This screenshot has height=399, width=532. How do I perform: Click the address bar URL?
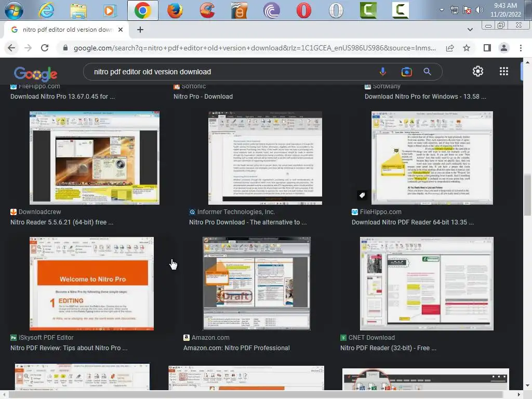pos(255,48)
